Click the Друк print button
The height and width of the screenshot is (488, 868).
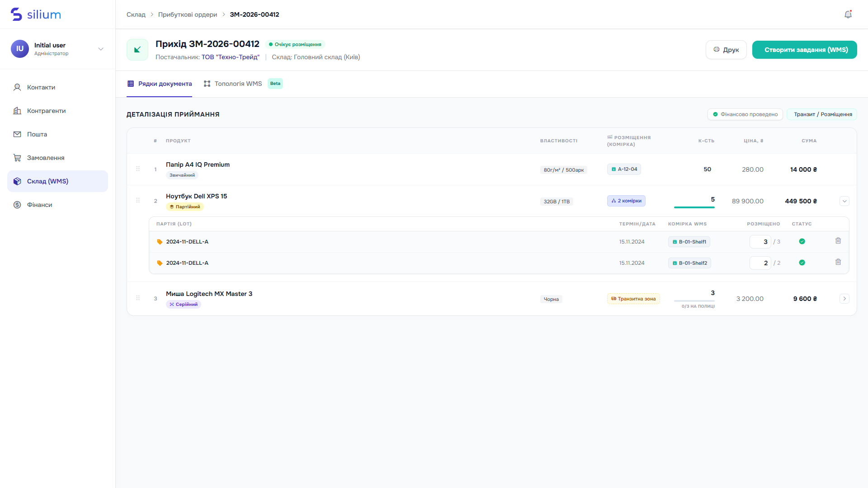[726, 50]
